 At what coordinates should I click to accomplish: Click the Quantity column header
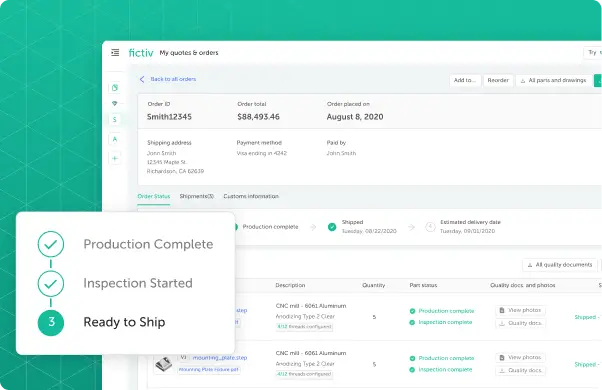374,285
